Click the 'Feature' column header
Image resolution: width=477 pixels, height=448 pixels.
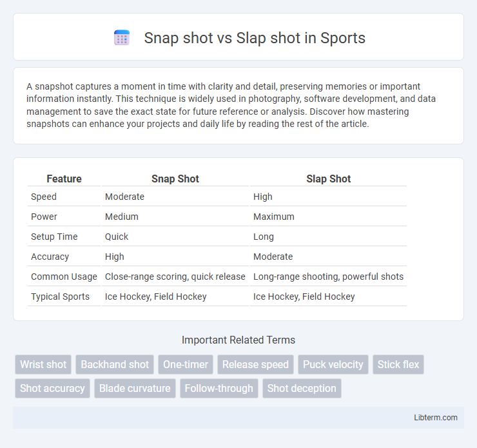click(64, 179)
